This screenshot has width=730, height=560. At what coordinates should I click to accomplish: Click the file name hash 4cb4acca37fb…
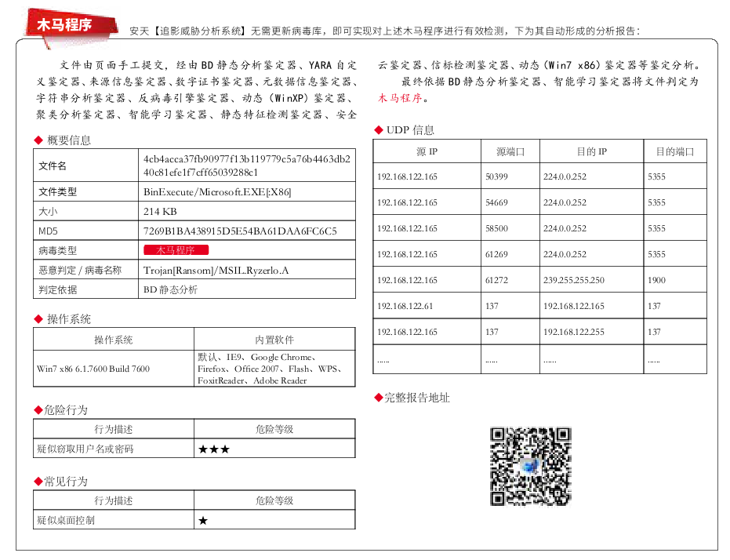click(x=247, y=165)
